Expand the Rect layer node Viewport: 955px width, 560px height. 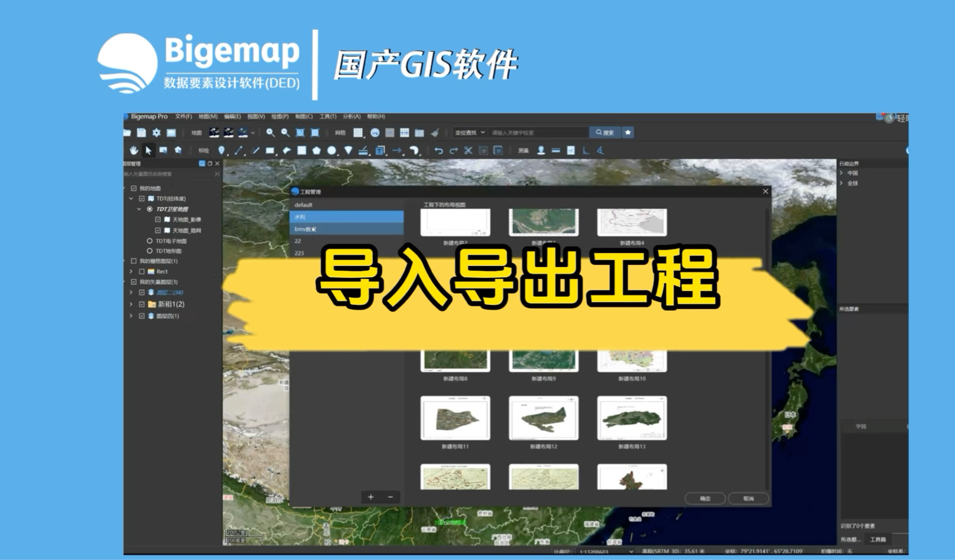pyautogui.click(x=131, y=271)
